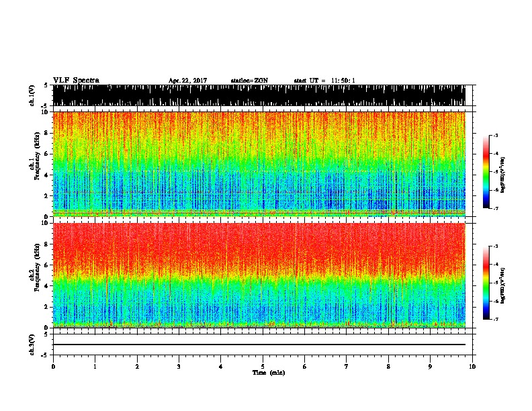532x411 pixels.
Task: Click the ch.2 "log(PSD)(V²/Hz)" colorbar caption
Action: [503, 286]
